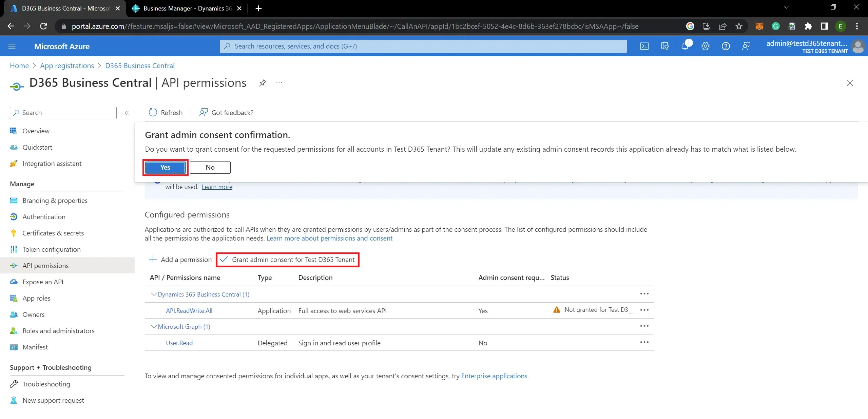868x419 pixels.
Task: Open the blade's more options ellipsis
Action: [x=279, y=83]
